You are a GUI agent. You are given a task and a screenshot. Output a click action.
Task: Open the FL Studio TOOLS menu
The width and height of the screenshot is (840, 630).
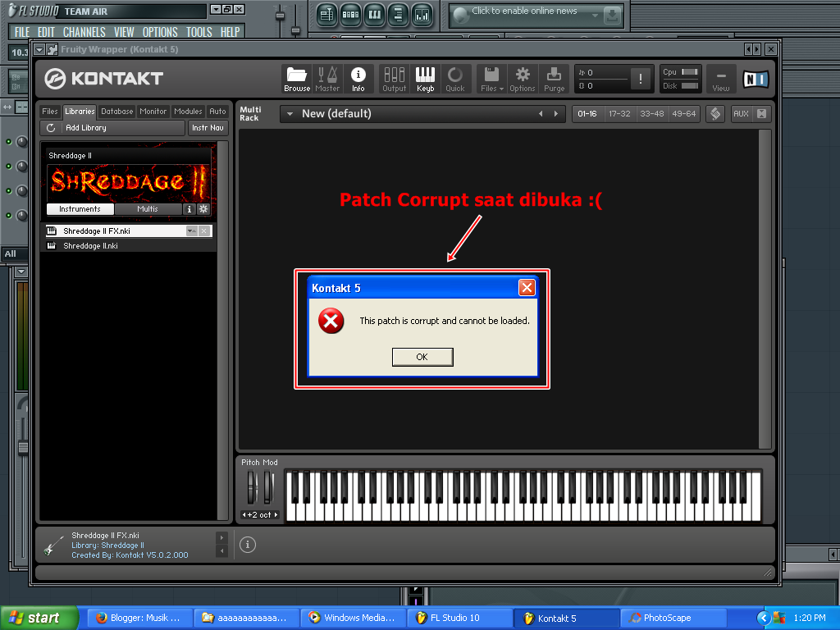pyautogui.click(x=199, y=32)
